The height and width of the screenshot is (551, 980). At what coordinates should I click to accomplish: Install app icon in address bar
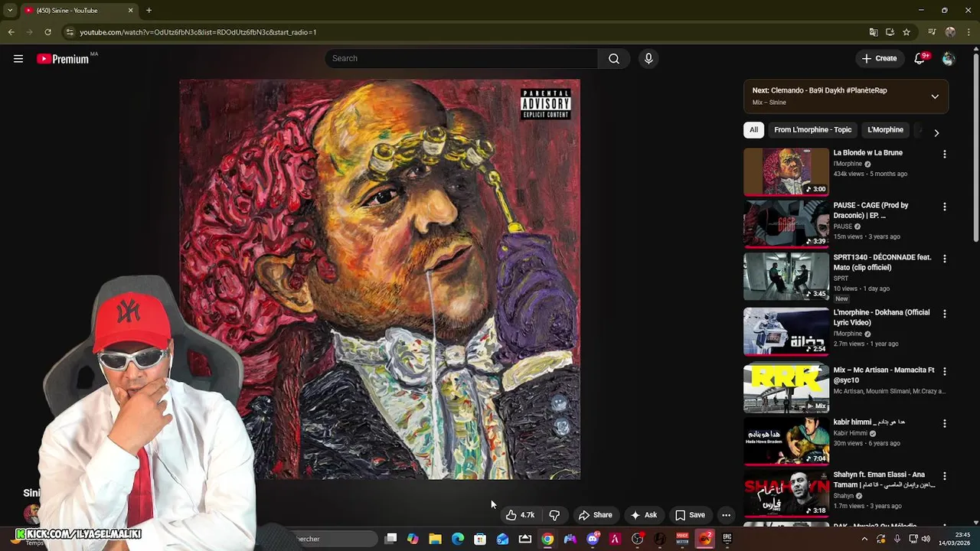[x=890, y=32]
